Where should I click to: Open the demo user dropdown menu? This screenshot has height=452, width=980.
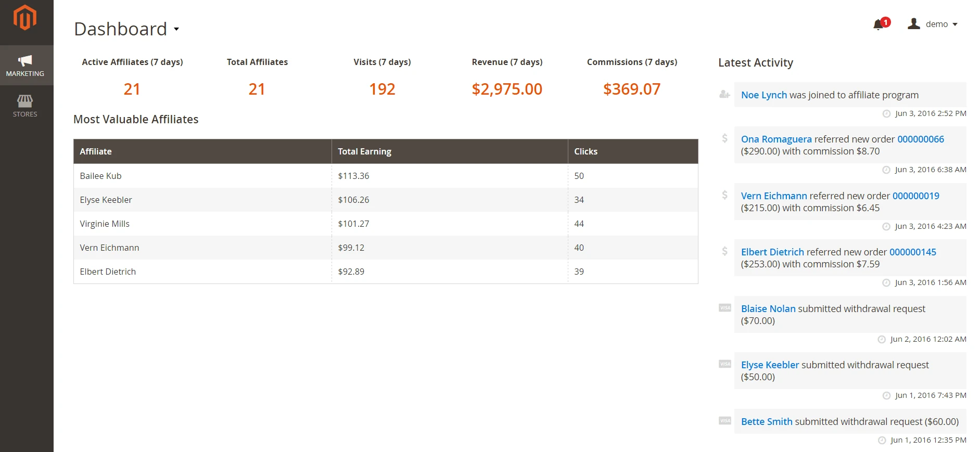(x=937, y=24)
